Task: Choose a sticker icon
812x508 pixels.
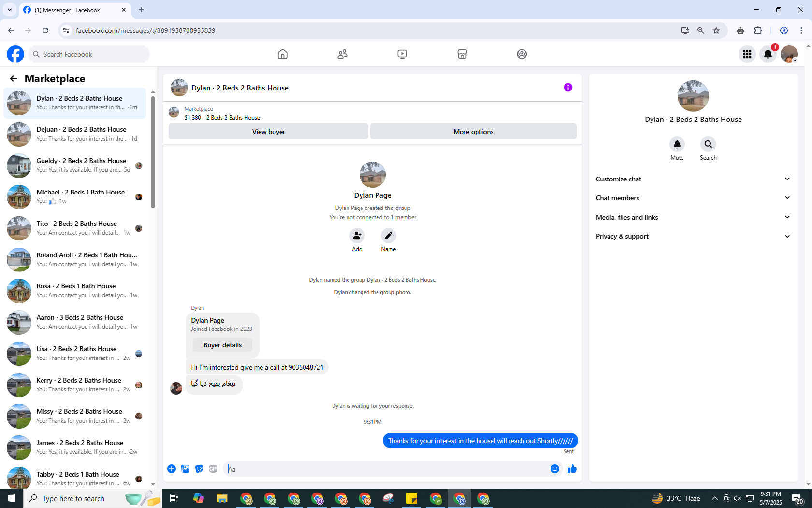Action: [199, 469]
